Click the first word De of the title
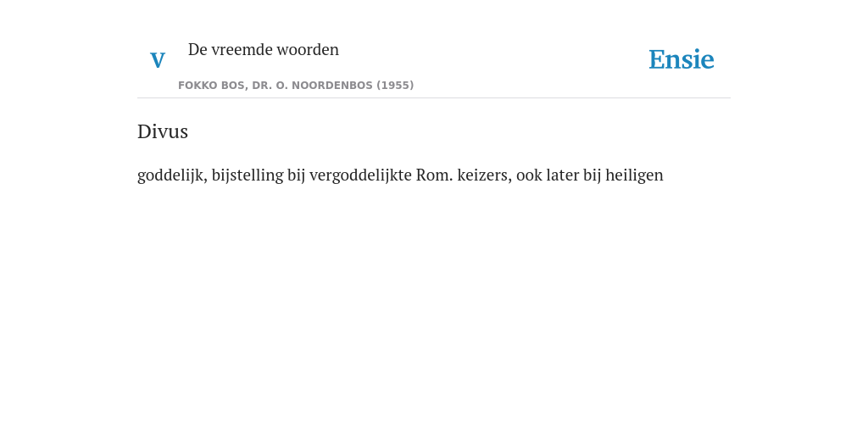Image resolution: width=868 pixels, height=434 pixels. click(x=198, y=49)
